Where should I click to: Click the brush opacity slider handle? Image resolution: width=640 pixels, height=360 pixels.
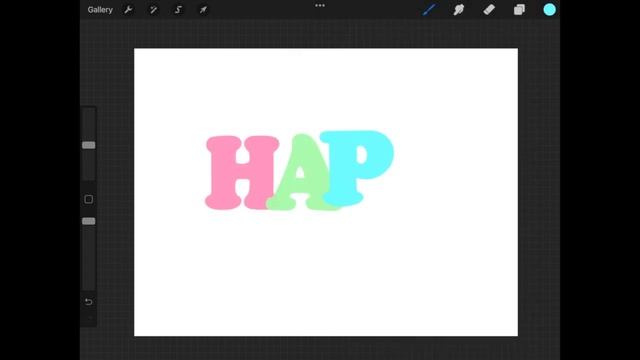tap(89, 221)
